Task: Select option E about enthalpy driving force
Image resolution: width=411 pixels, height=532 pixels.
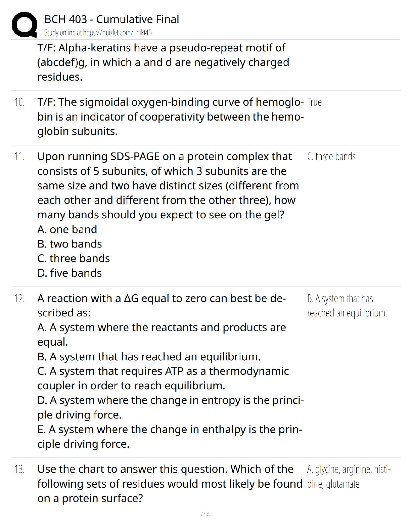Action: [170, 437]
